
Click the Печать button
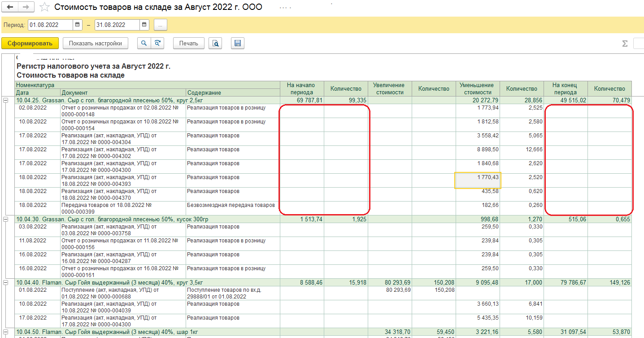[188, 44]
